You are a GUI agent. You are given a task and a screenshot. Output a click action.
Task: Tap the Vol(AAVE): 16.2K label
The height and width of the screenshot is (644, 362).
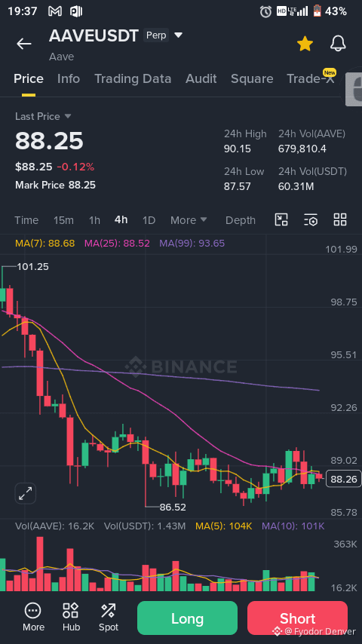coord(54,526)
